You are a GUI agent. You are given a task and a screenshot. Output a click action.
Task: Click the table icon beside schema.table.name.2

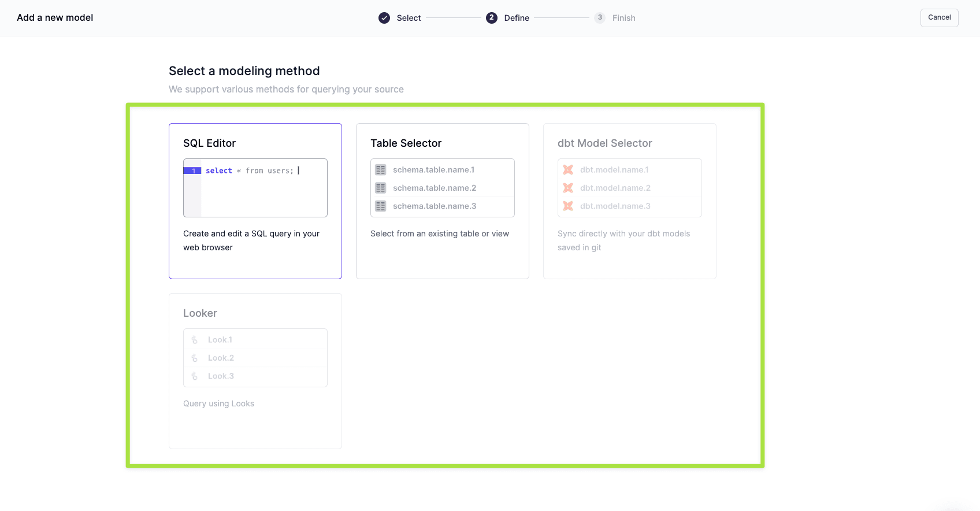click(x=380, y=188)
